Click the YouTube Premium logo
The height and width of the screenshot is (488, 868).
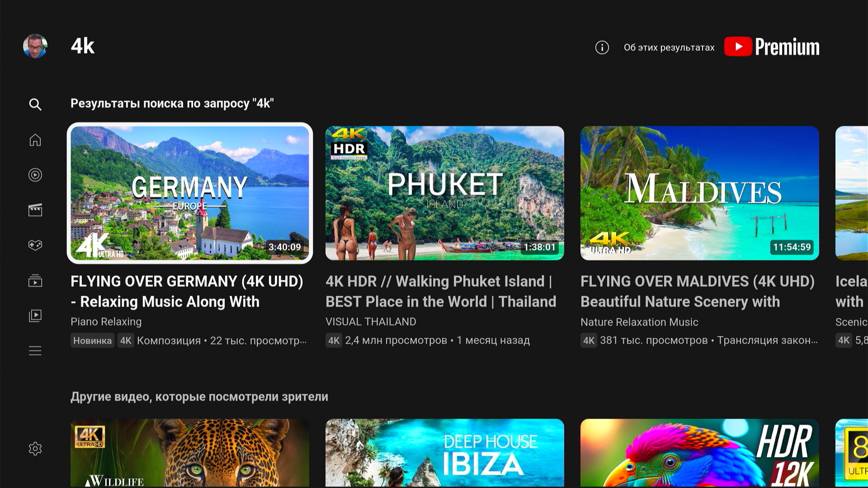[772, 47]
